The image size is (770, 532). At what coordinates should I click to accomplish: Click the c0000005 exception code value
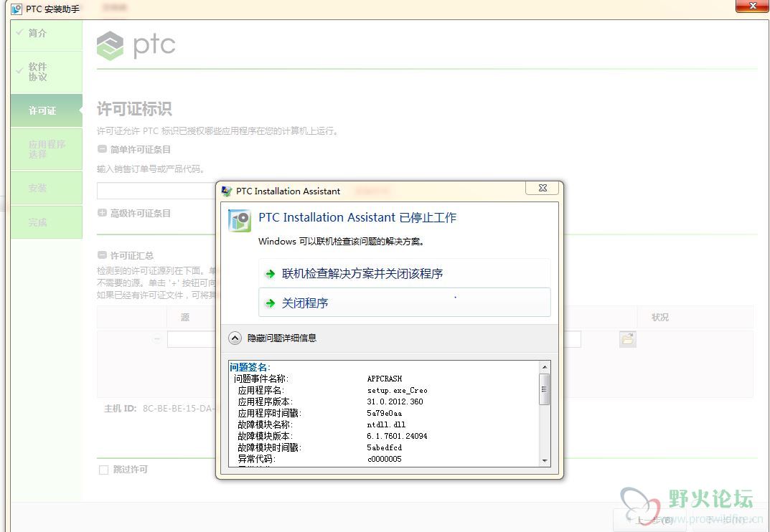[385, 460]
